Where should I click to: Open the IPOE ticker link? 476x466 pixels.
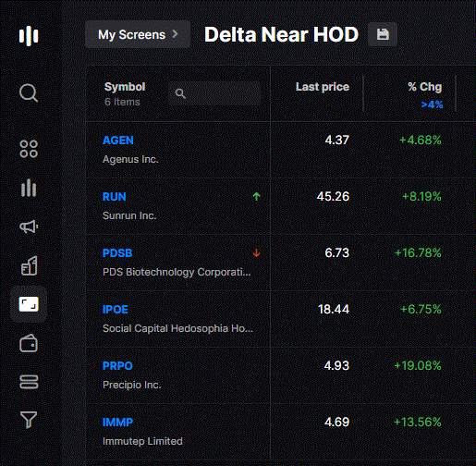(116, 310)
